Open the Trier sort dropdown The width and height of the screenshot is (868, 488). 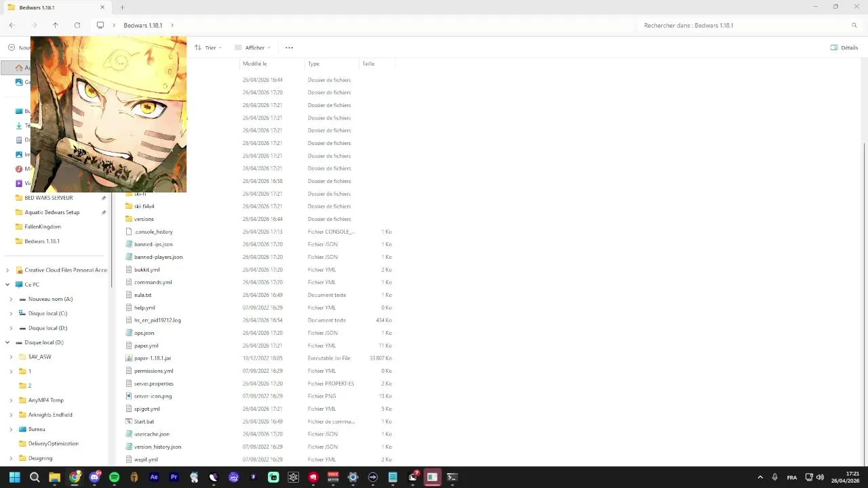click(208, 47)
